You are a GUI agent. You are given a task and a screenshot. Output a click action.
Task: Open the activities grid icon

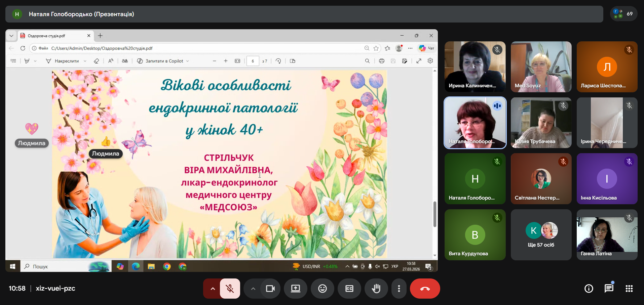629,289
